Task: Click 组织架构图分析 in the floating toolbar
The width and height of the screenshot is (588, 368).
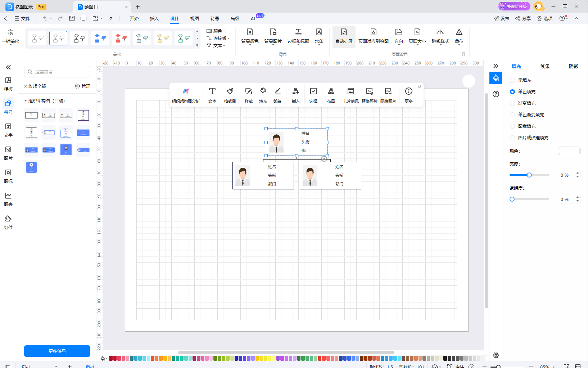Action: 186,95
